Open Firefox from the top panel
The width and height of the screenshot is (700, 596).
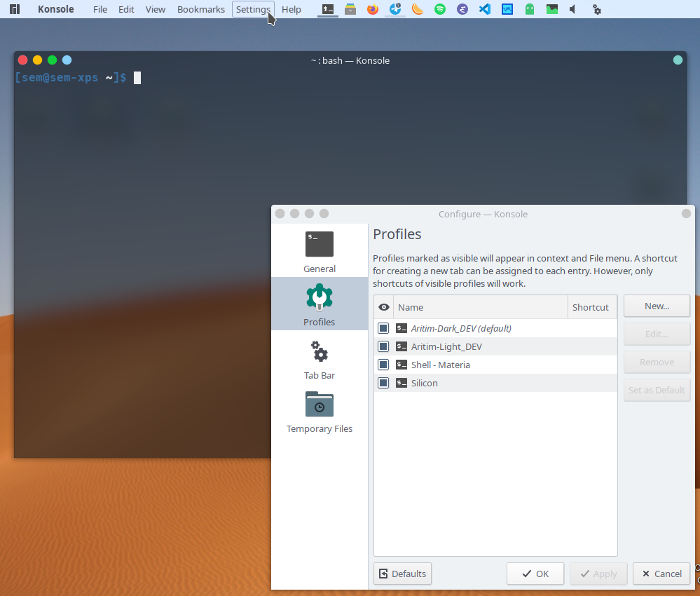373,9
